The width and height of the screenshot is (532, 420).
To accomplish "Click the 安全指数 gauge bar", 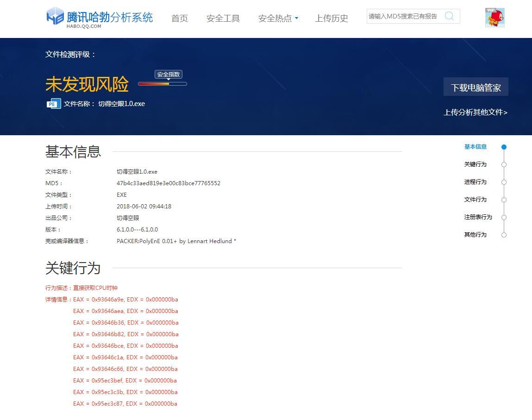I will (162, 84).
